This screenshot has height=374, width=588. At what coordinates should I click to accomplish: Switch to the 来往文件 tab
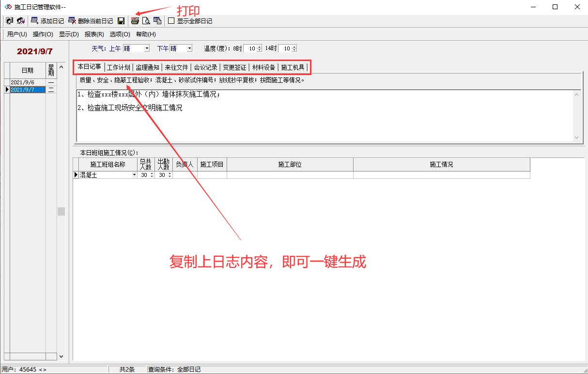click(176, 67)
